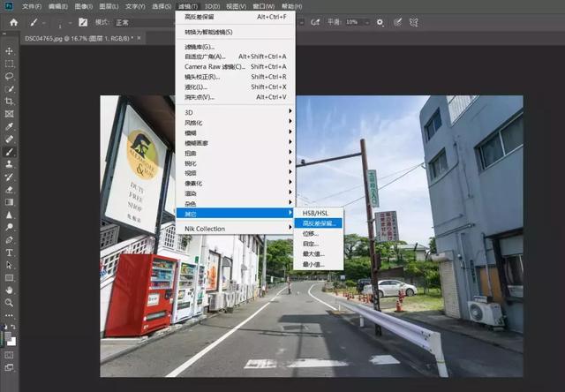Image resolution: width=565 pixels, height=392 pixels.
Task: Open the brush tool preset picker
Action: point(37,22)
